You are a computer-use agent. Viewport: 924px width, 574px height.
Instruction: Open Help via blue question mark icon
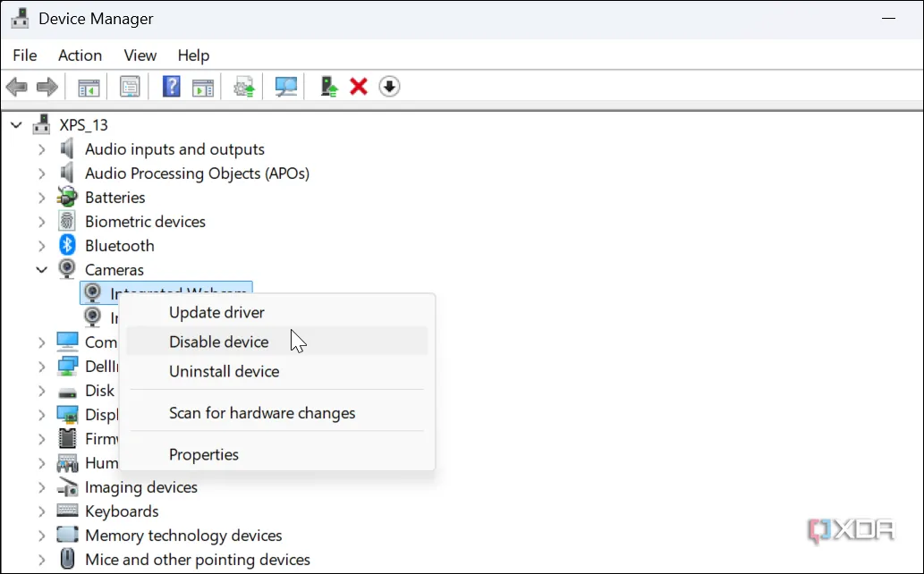(x=171, y=87)
